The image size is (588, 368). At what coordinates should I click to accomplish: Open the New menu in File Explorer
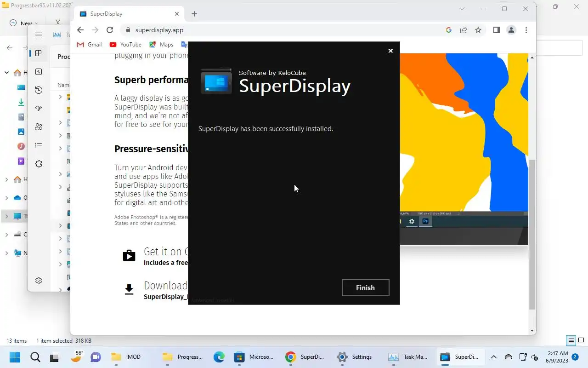point(23,23)
